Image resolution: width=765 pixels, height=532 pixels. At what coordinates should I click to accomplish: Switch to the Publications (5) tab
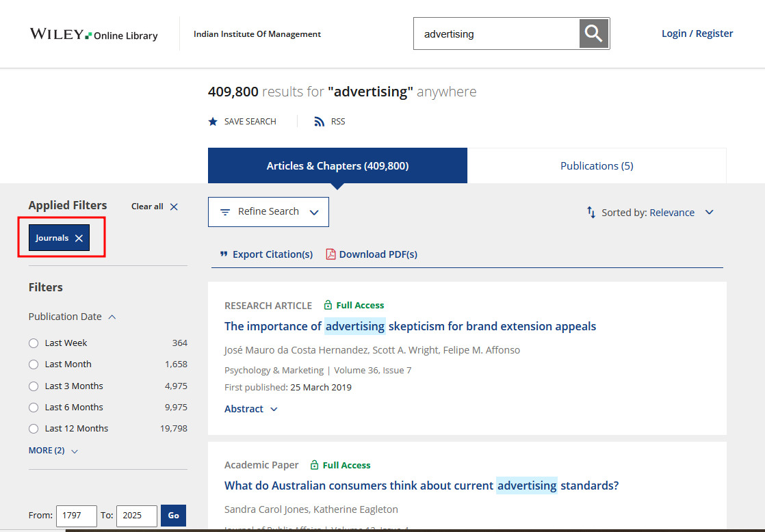pos(597,165)
